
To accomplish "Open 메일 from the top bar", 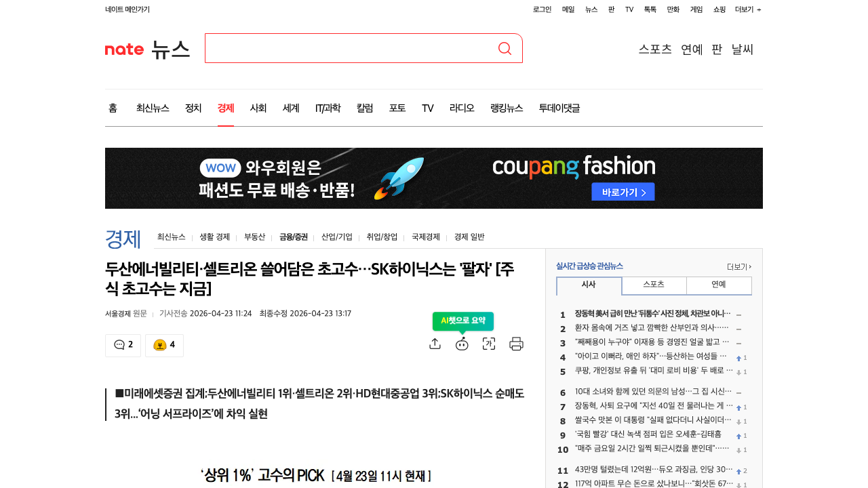I will pos(568,9).
